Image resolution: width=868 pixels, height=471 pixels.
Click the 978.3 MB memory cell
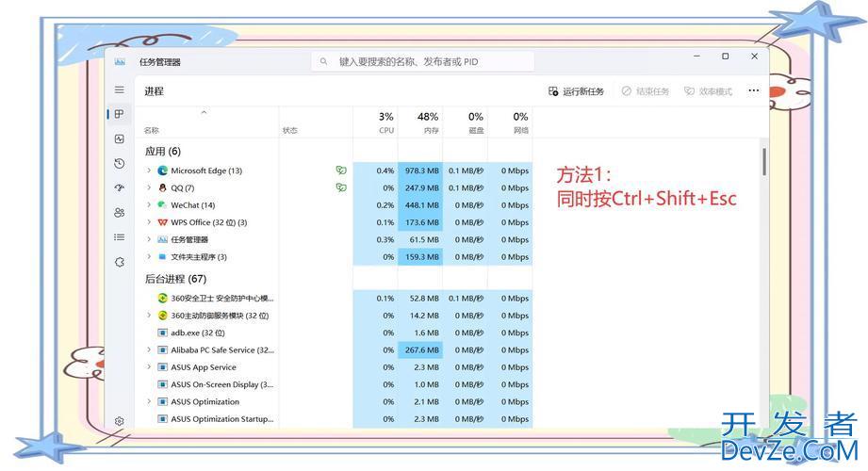click(x=420, y=171)
